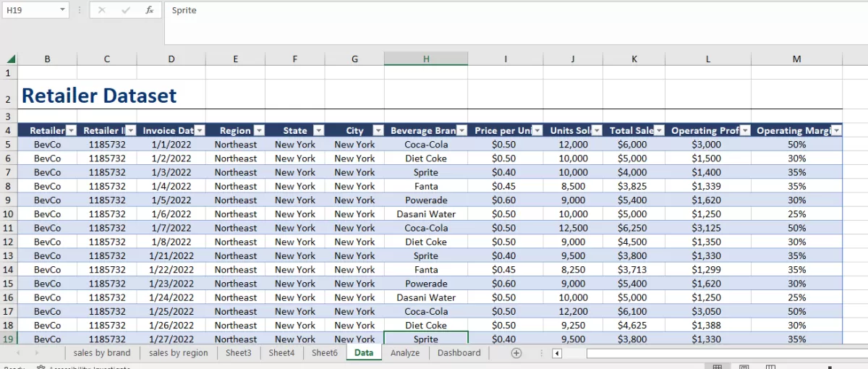This screenshot has height=369, width=868.
Task: Select the Retailer Dataset title cell
Action: tap(99, 96)
